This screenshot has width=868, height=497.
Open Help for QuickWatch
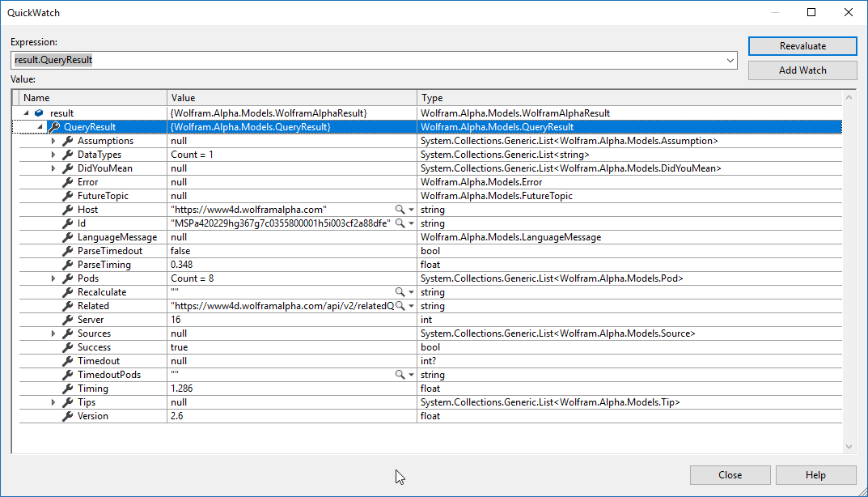coord(816,475)
